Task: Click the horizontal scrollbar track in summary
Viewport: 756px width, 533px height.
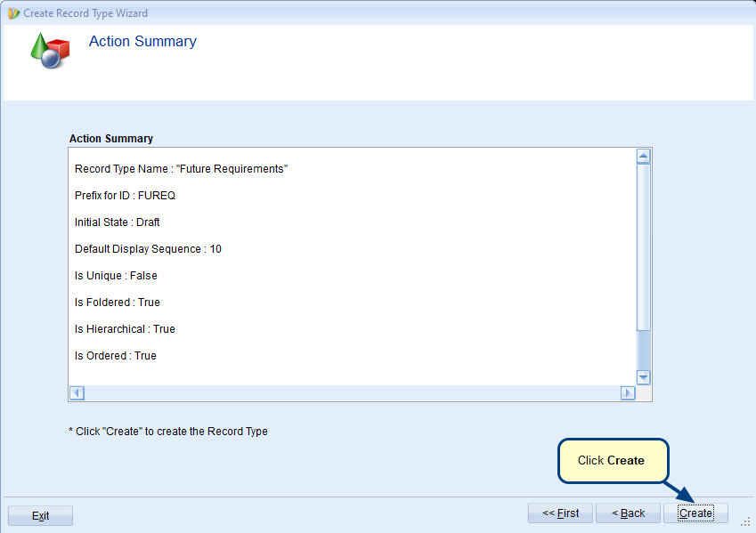Action: point(353,392)
